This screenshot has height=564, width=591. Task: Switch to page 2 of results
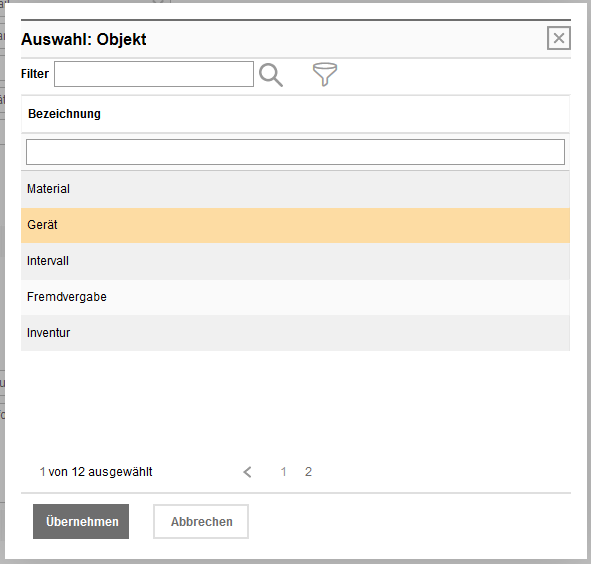[x=308, y=472]
